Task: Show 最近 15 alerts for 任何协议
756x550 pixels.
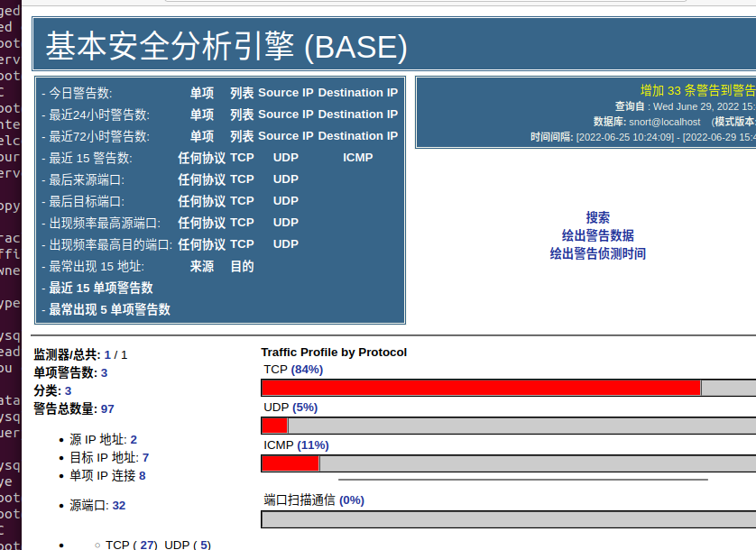Action: [201, 158]
